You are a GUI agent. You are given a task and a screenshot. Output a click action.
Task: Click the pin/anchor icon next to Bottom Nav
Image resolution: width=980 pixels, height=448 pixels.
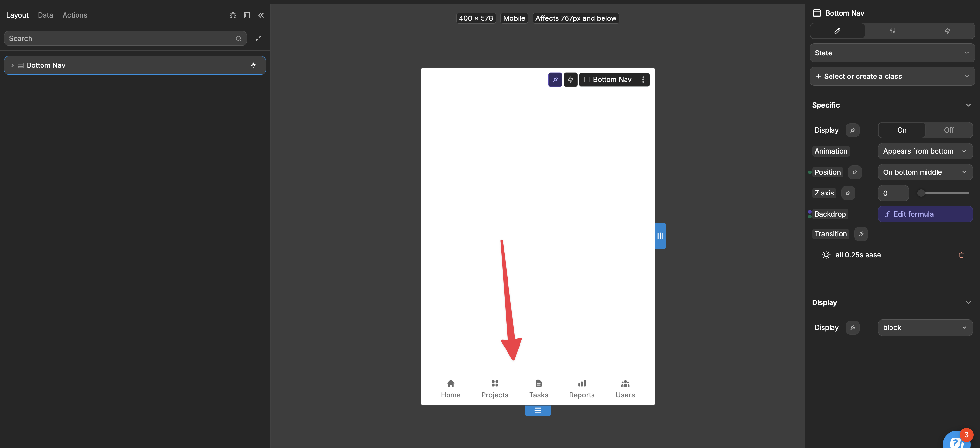[x=555, y=79]
